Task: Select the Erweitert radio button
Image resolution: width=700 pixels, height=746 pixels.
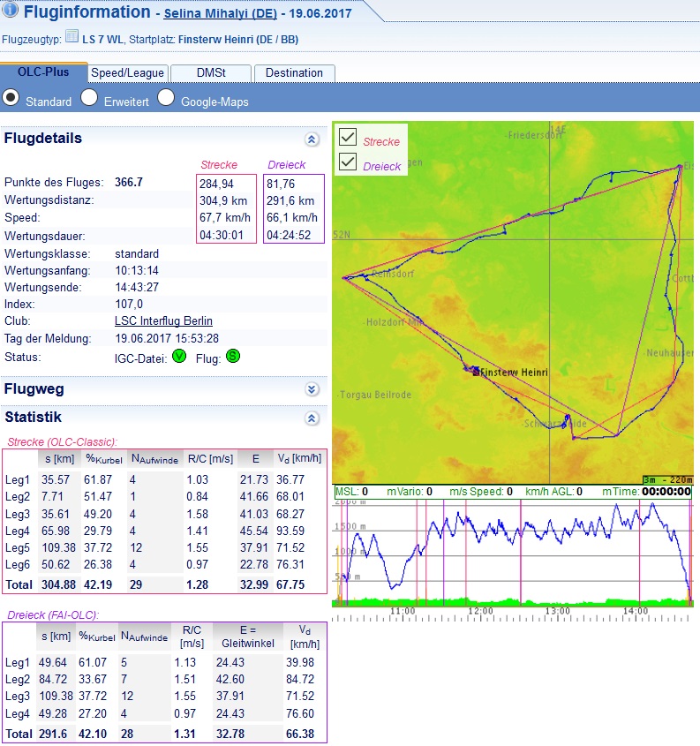Action: click(x=89, y=99)
